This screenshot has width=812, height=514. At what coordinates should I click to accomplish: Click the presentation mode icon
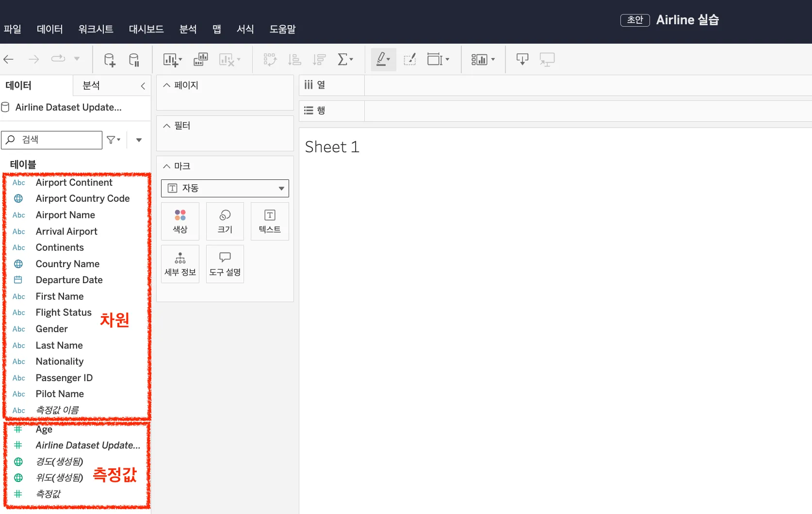click(x=547, y=60)
